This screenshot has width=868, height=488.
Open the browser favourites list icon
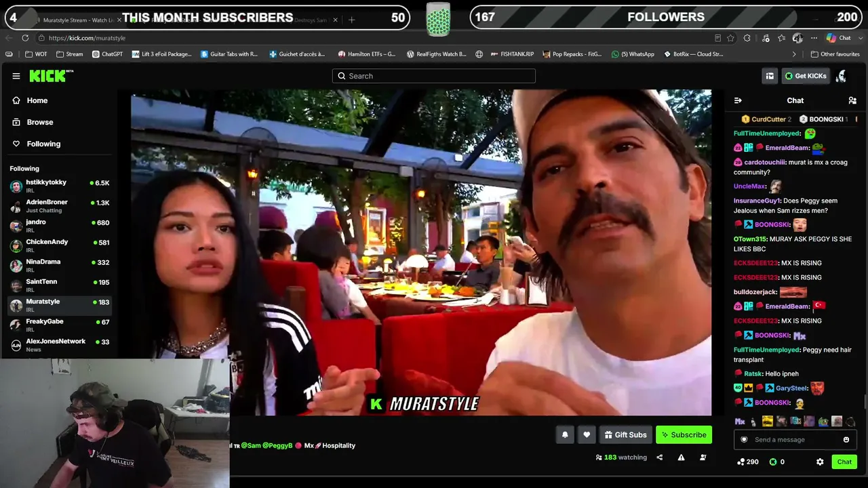782,38
